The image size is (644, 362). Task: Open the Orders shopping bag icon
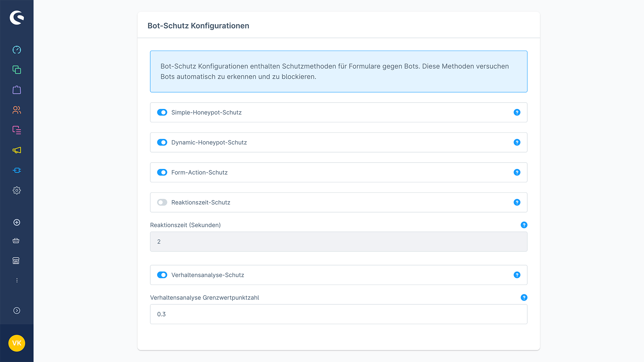pos(17,90)
